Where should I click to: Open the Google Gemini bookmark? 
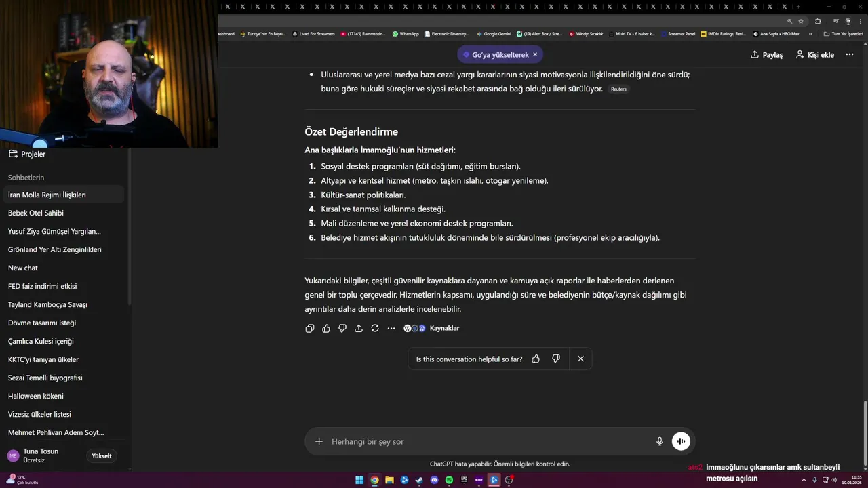[494, 33]
